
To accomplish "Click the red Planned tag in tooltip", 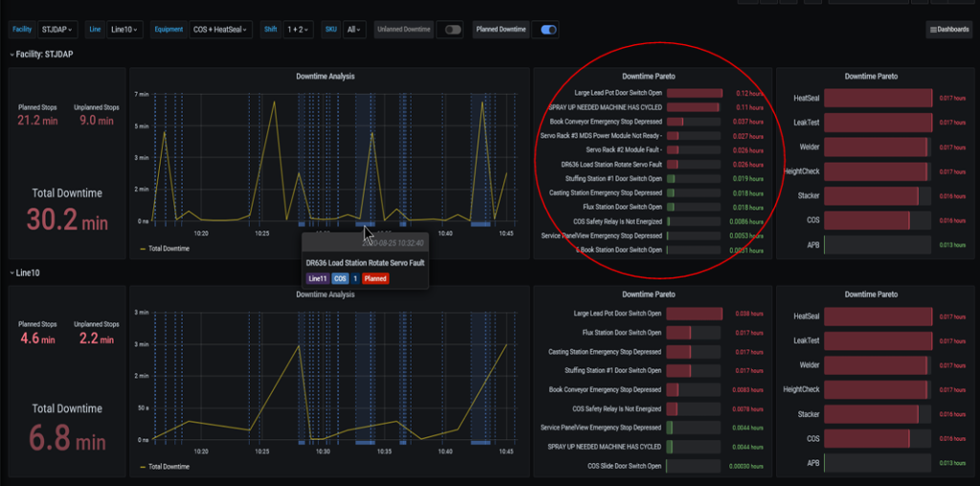I will 375,278.
